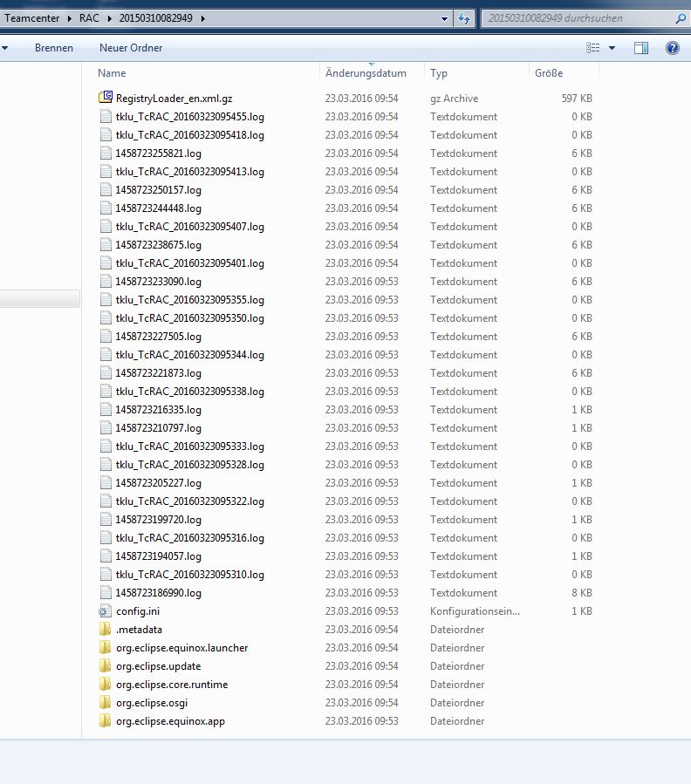The height and width of the screenshot is (784, 691).
Task: Click the RegistryLoader_en.xml.gz archive icon
Action: coord(106,97)
